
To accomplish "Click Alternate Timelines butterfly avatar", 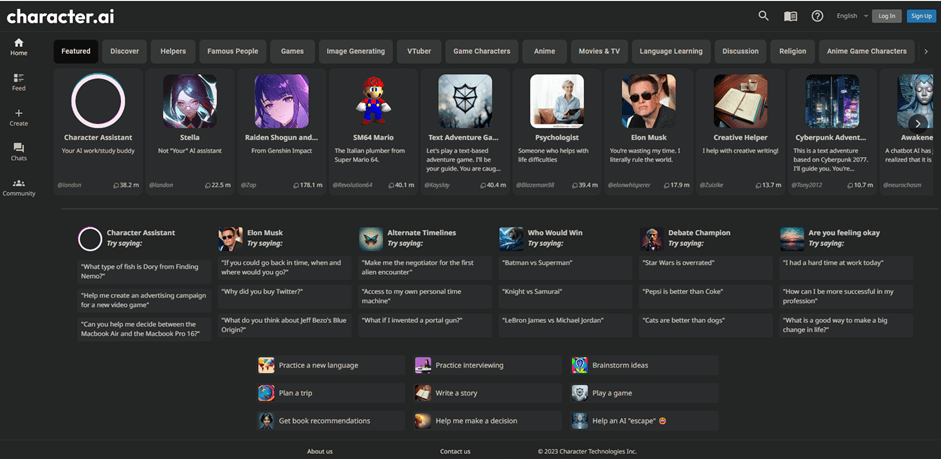I will tap(371, 239).
